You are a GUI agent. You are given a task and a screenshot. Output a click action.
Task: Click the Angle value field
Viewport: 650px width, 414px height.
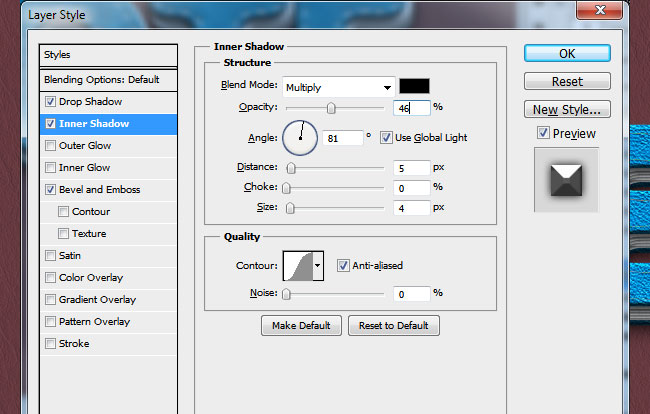point(343,138)
